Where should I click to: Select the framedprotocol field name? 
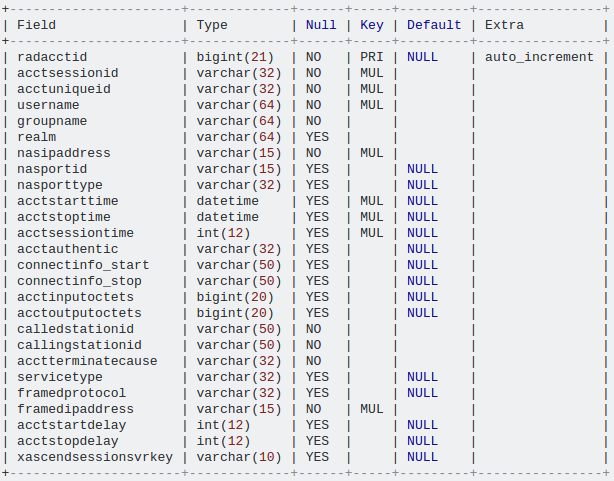pyautogui.click(x=72, y=393)
